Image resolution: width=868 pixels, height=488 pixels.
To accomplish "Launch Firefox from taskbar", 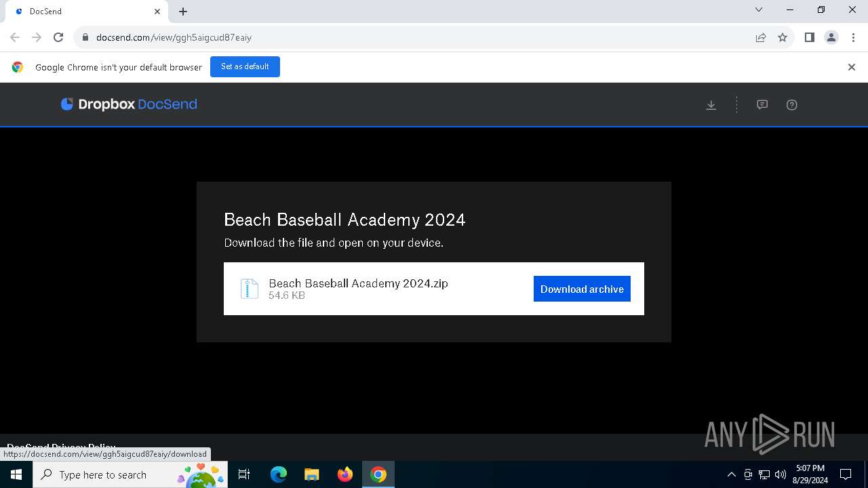I will click(345, 474).
